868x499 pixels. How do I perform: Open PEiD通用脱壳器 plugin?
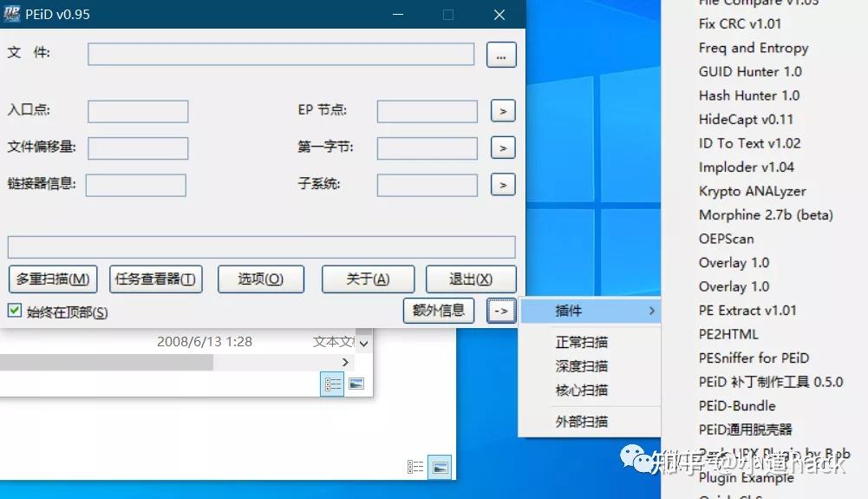pos(745,430)
